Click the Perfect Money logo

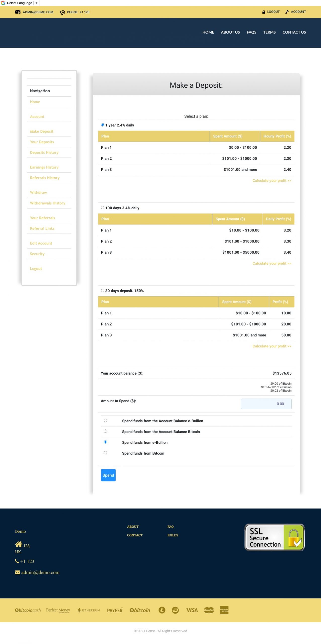[x=58, y=610]
